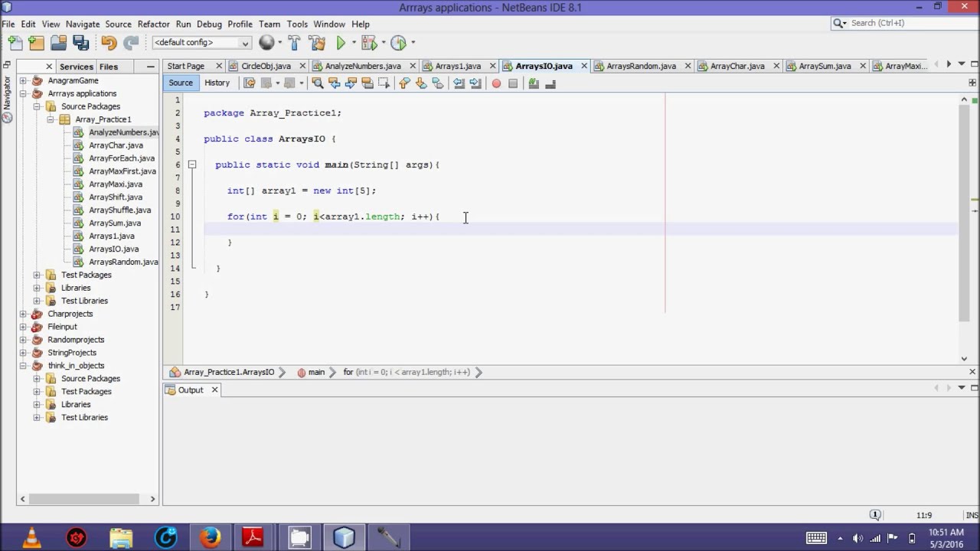Open Firefox from the taskbar
This screenshot has width=980, height=551.
coord(210,537)
